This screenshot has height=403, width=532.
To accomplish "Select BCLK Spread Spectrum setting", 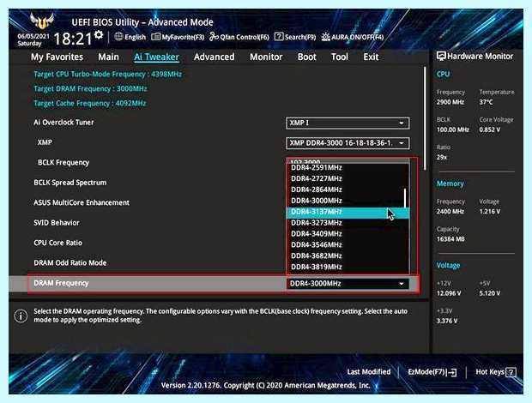I will pos(70,183).
